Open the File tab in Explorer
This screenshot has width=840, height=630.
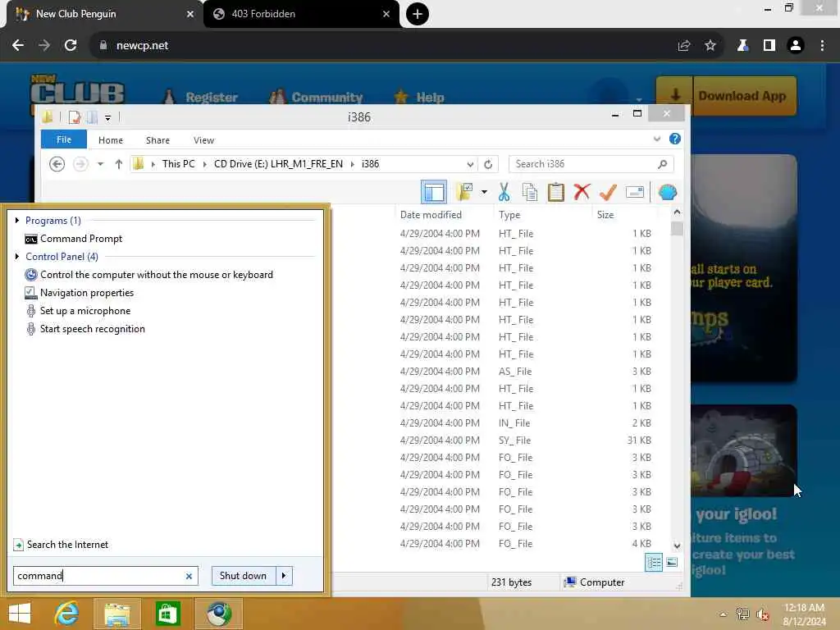[64, 139]
